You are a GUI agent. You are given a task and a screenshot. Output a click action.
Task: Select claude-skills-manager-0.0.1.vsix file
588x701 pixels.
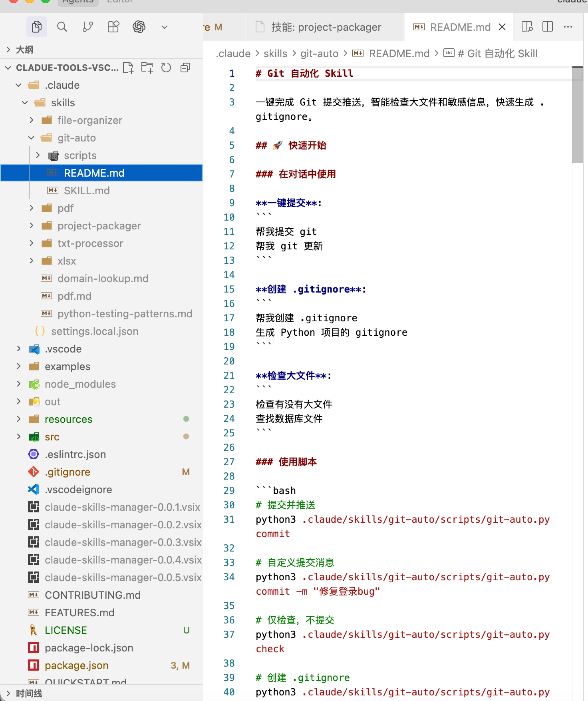pyautogui.click(x=101, y=507)
